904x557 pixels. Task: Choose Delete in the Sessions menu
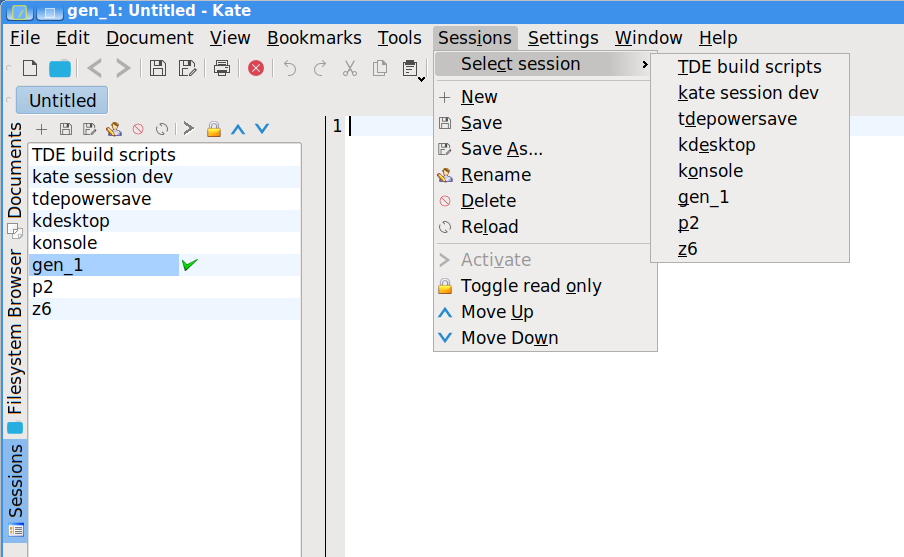point(545,201)
